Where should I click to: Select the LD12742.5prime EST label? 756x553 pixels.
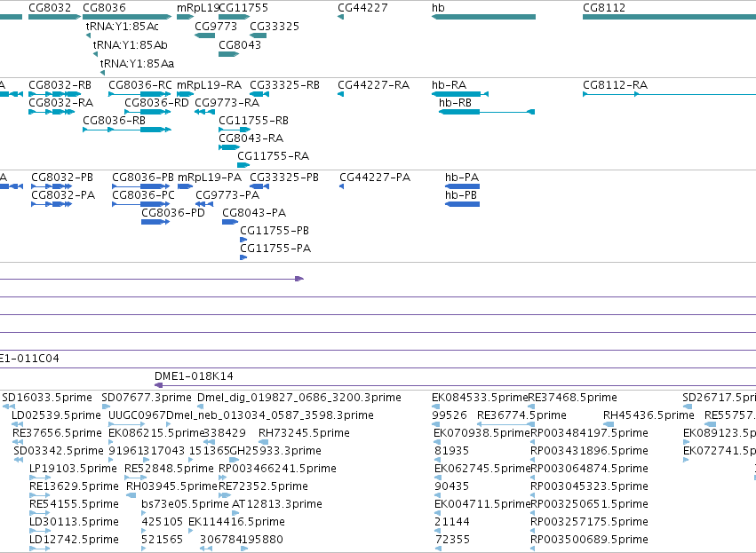click(x=74, y=540)
